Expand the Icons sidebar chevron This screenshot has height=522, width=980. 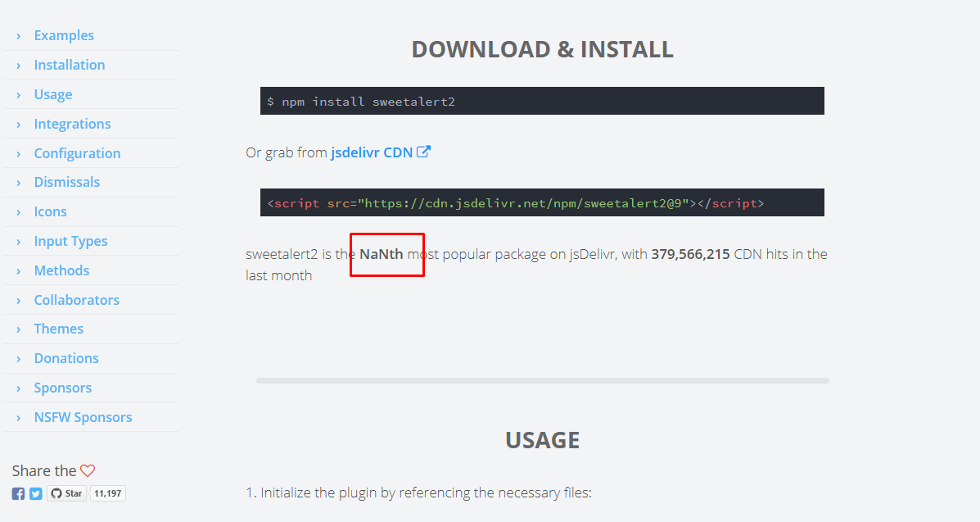tap(18, 211)
